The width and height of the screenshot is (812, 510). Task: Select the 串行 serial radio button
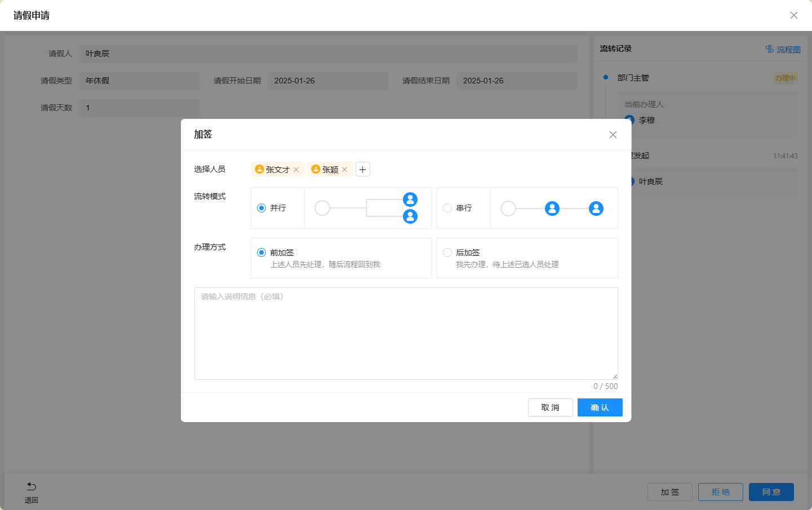point(447,208)
